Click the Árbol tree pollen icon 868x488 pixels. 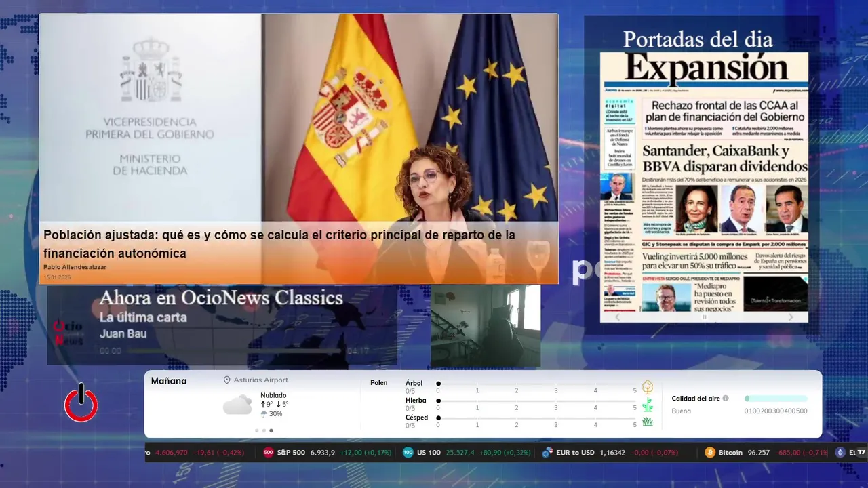tap(648, 387)
